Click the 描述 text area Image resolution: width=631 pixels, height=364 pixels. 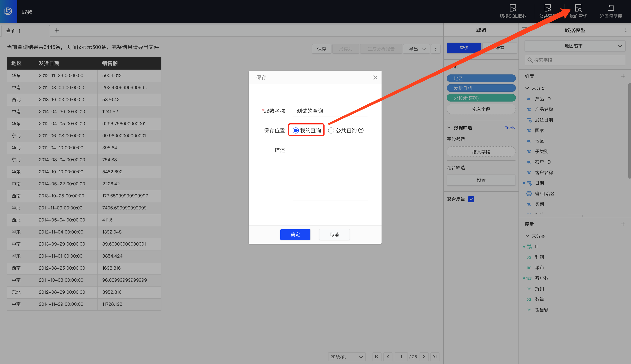330,172
